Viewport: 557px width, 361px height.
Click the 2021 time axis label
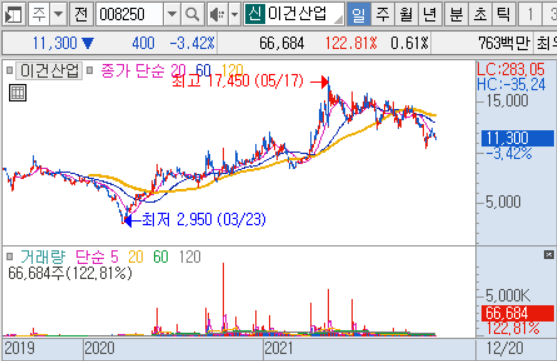click(279, 348)
